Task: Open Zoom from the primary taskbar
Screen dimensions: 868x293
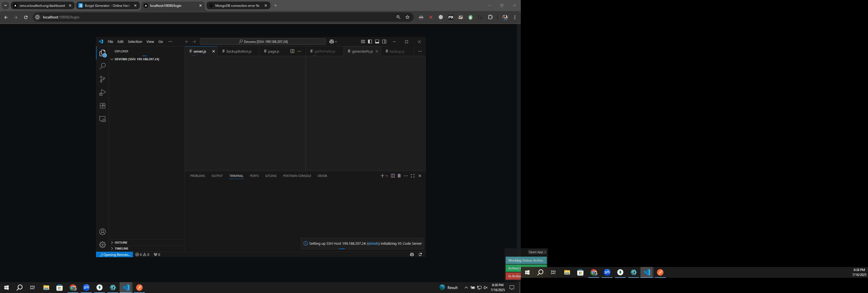Action: (86, 288)
